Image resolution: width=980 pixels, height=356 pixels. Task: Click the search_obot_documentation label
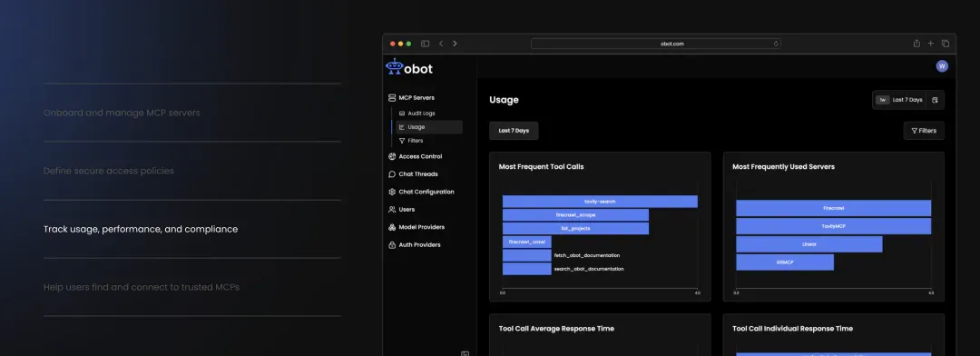589,269
